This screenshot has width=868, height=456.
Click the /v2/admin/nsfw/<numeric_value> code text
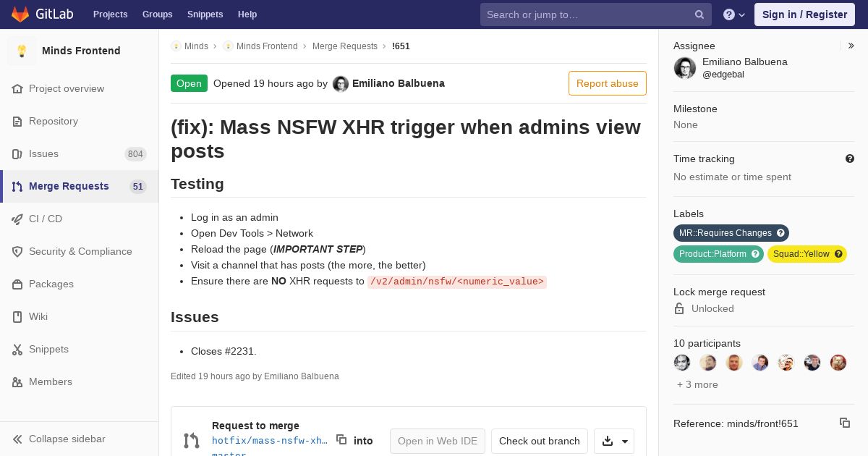click(x=457, y=282)
